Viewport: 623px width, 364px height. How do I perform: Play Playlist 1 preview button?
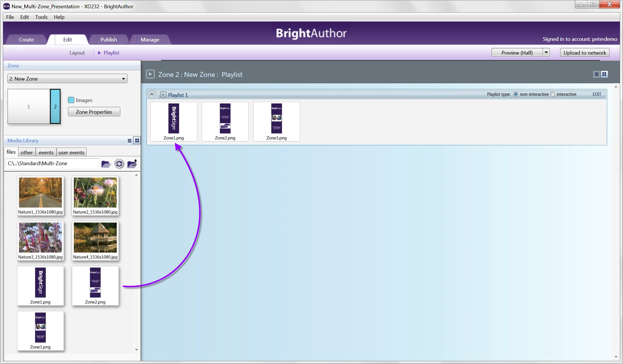pyautogui.click(x=163, y=95)
